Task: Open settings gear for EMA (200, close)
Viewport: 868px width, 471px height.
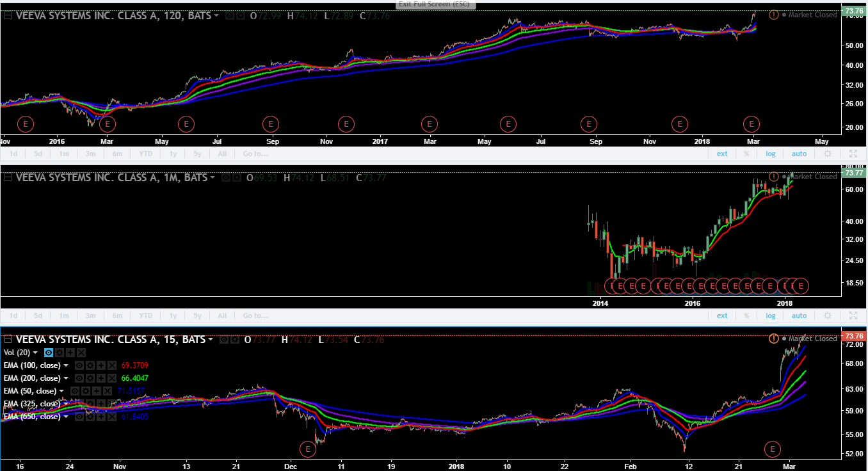Action: 90,378
